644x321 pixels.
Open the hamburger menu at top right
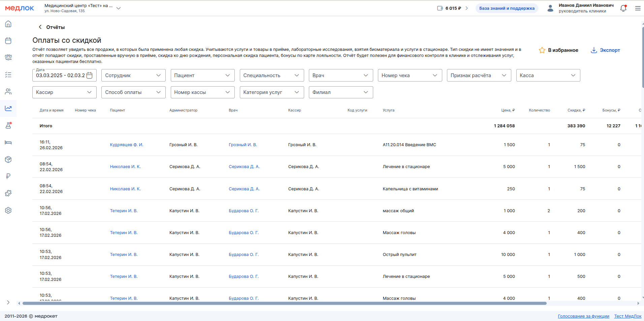pyautogui.click(x=638, y=8)
